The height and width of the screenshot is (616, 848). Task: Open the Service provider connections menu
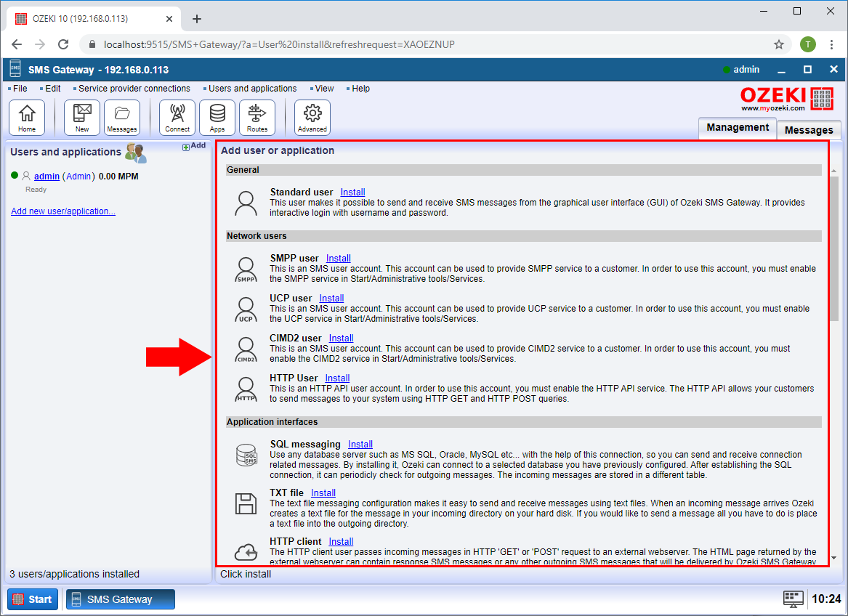point(134,89)
